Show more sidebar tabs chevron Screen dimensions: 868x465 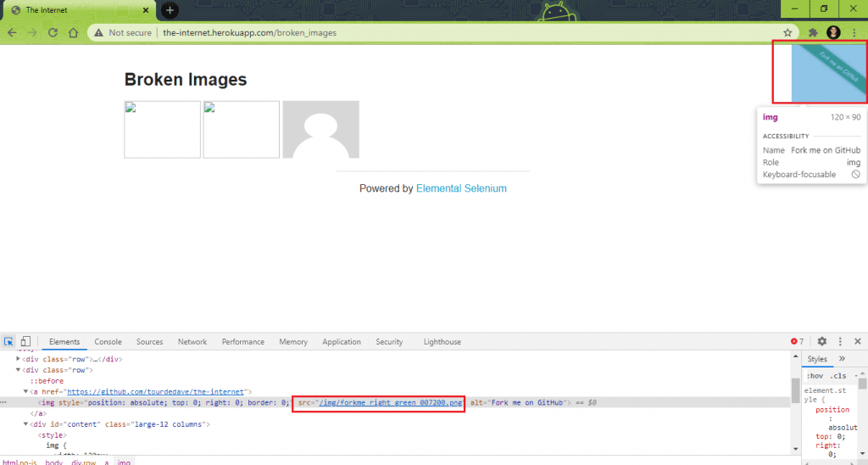coord(842,359)
